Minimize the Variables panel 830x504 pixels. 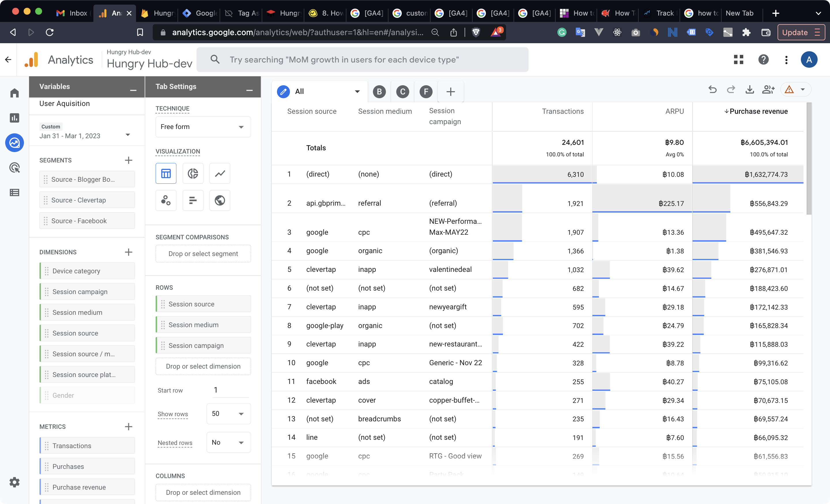tap(133, 90)
